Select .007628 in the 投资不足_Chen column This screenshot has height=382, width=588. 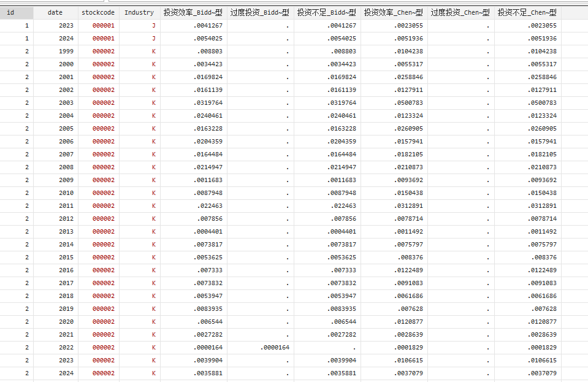click(x=527, y=309)
